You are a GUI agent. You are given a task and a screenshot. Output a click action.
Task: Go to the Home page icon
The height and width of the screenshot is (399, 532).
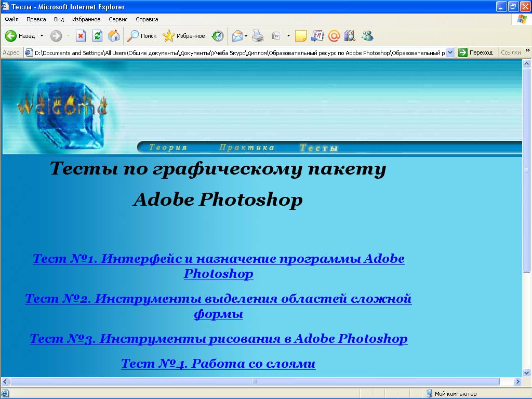[114, 36]
